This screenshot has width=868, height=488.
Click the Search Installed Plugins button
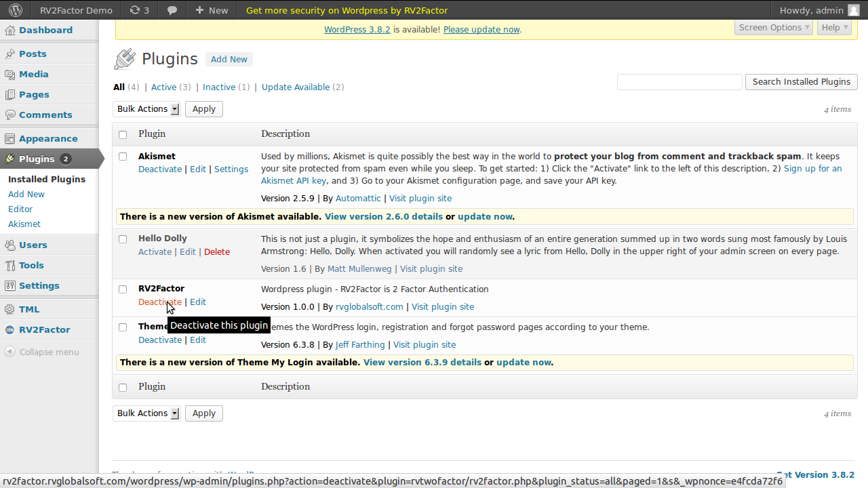[801, 81]
